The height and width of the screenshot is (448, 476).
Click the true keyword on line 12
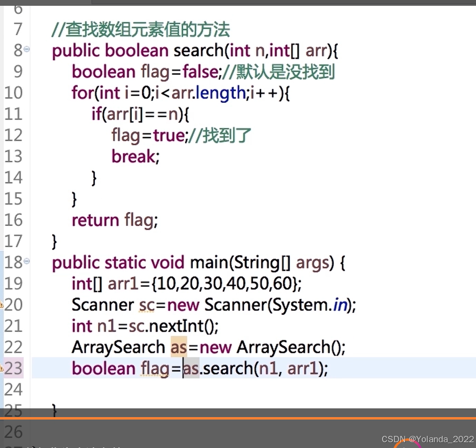[x=169, y=135]
